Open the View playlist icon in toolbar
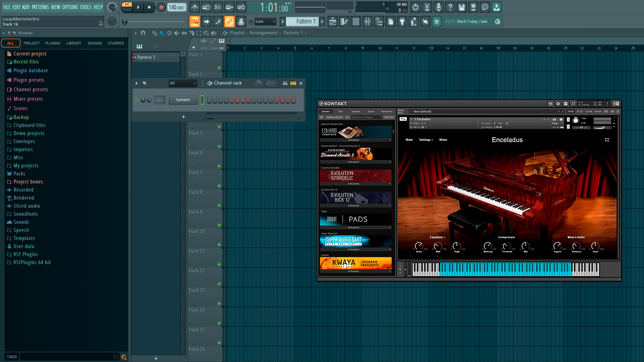Screen dimensions: 644x362 [x=332, y=21]
